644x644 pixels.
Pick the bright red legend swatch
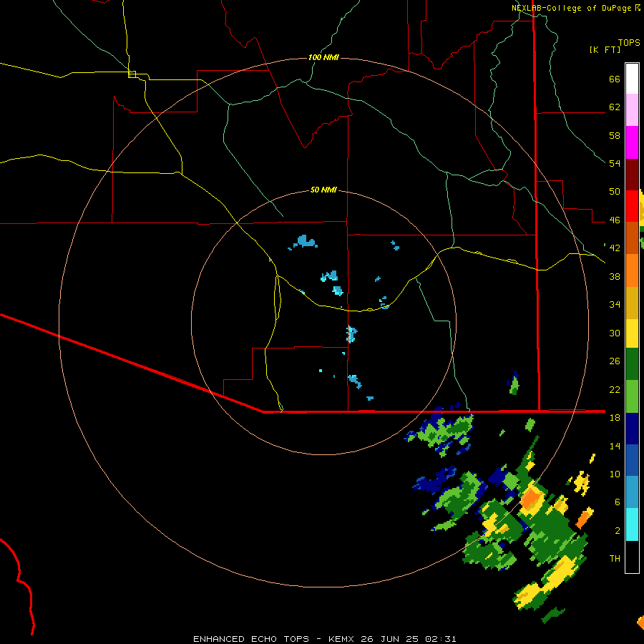tap(632, 206)
